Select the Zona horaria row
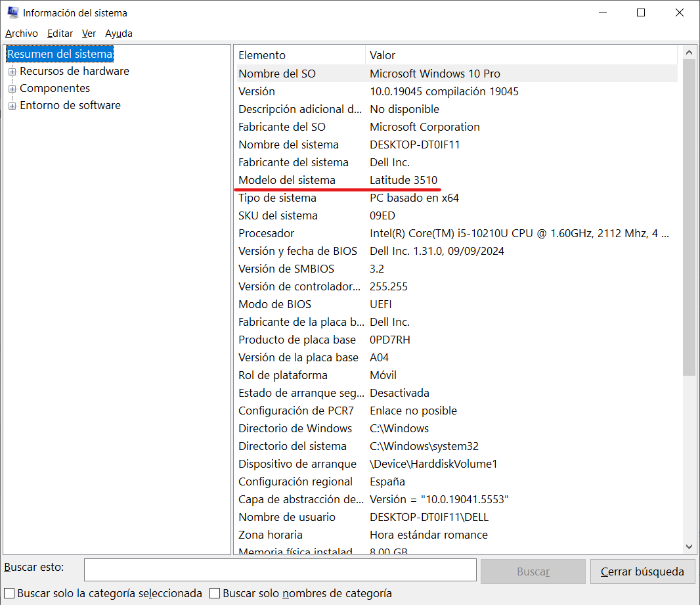Viewport: 700px width, 605px height. (x=456, y=535)
